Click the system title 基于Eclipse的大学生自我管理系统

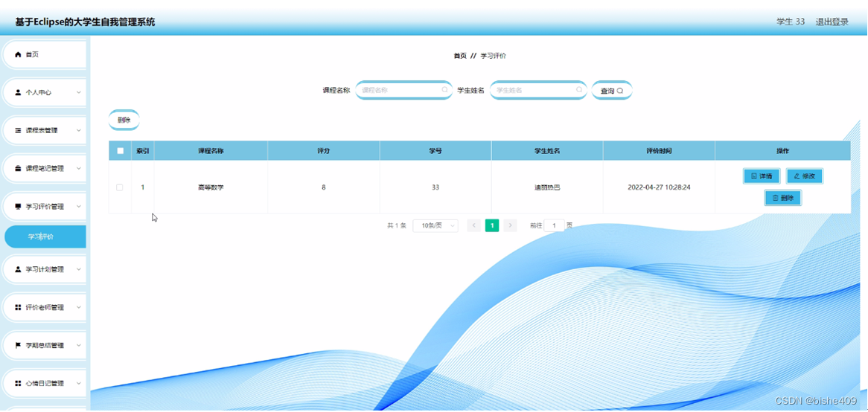86,22
